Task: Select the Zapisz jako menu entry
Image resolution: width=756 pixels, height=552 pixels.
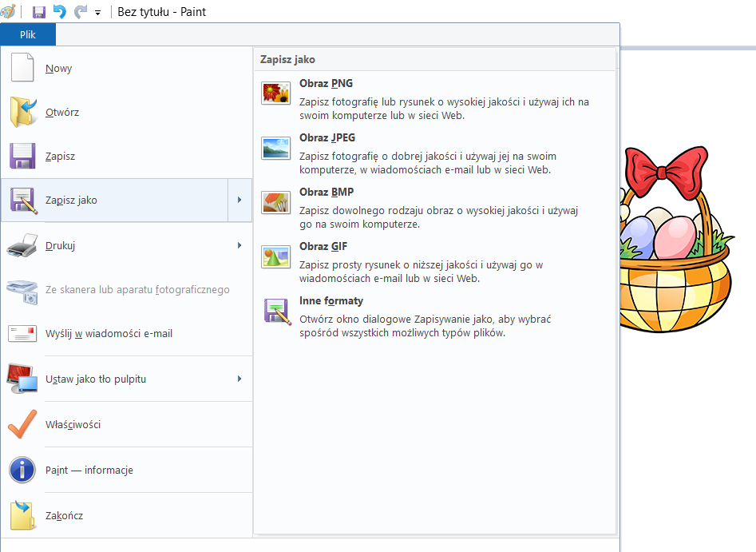Action: (115, 201)
